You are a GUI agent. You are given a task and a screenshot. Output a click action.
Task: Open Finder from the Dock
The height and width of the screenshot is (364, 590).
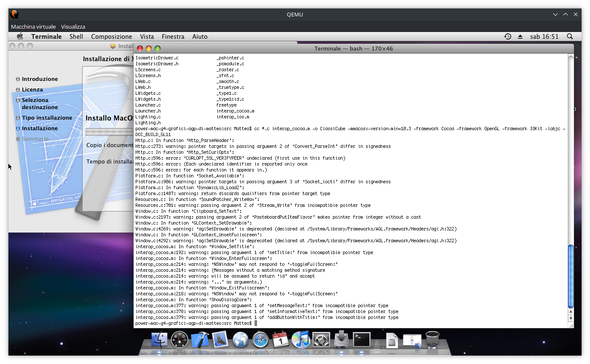159,339
